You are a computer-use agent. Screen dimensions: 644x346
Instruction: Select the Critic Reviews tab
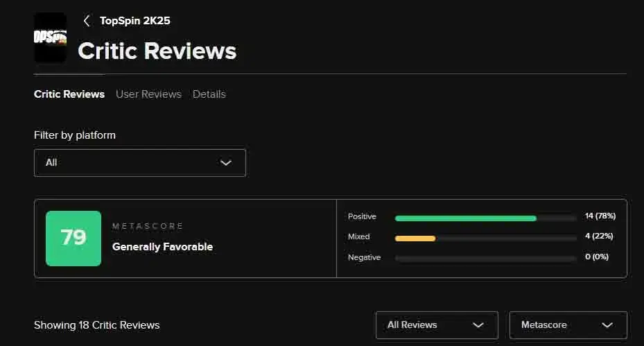coord(69,94)
